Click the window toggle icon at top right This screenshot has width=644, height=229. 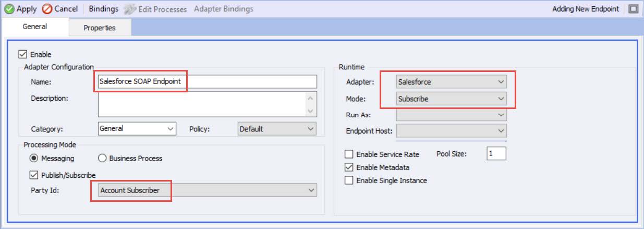pos(634,9)
